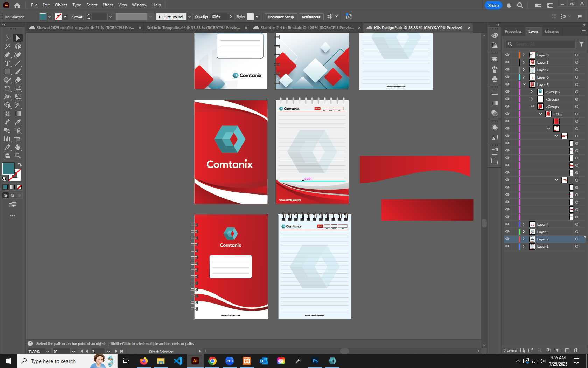This screenshot has width=588, height=368.
Task: Select the Artboard tool
Action: pyautogui.click(x=18, y=139)
